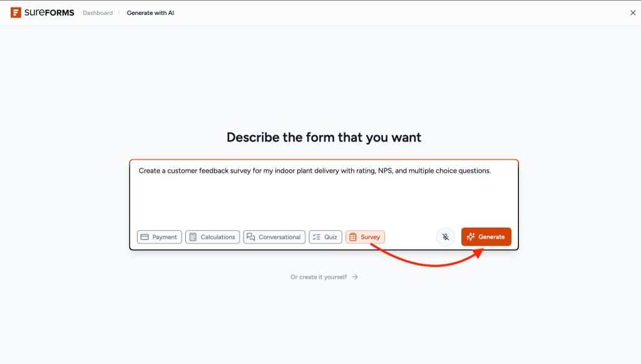Click the Generate button label

(491, 237)
